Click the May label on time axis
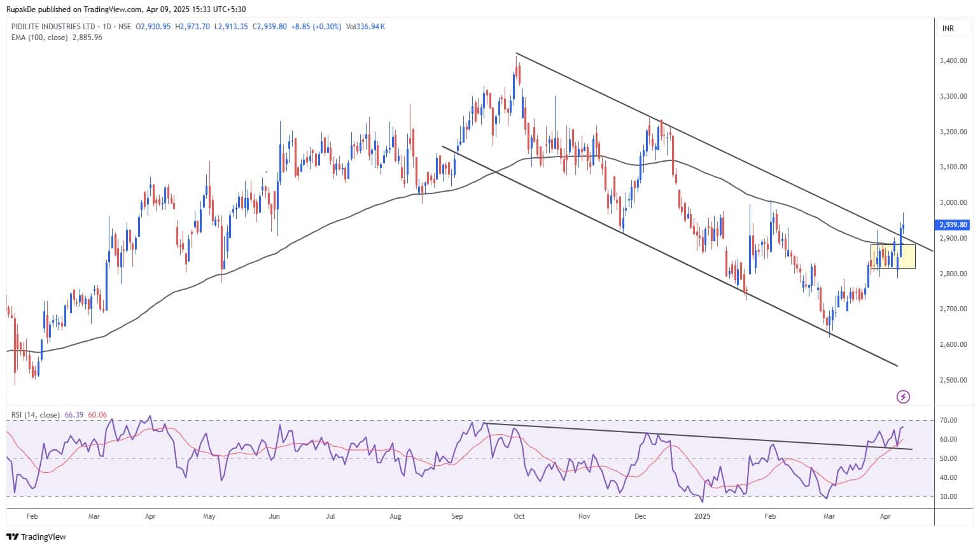 click(x=209, y=517)
